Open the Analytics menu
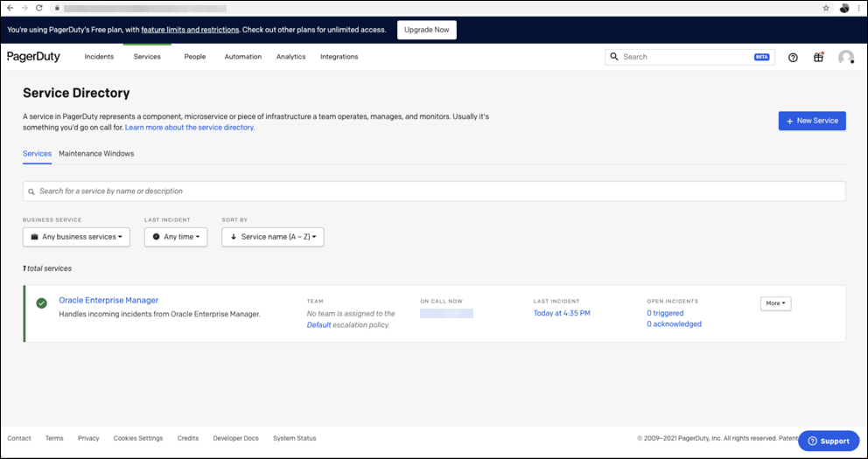Screen dimensions: 868x459 pyautogui.click(x=291, y=57)
